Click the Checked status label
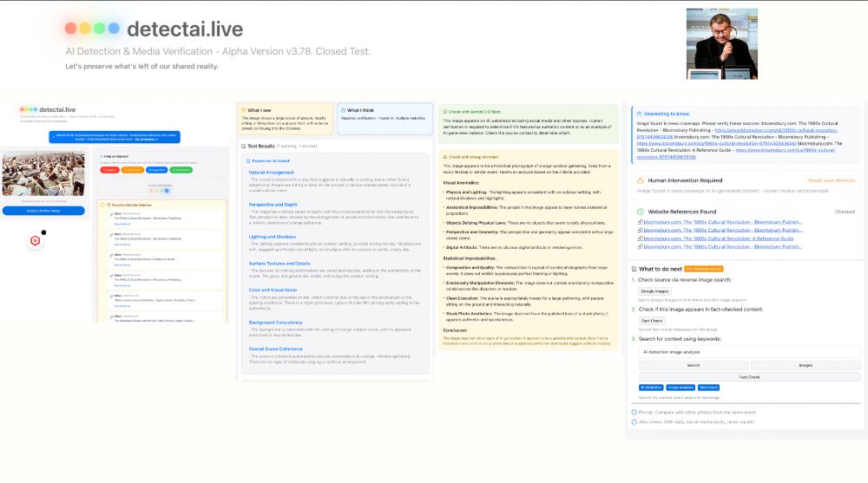This screenshot has width=868, height=483. coord(845,212)
